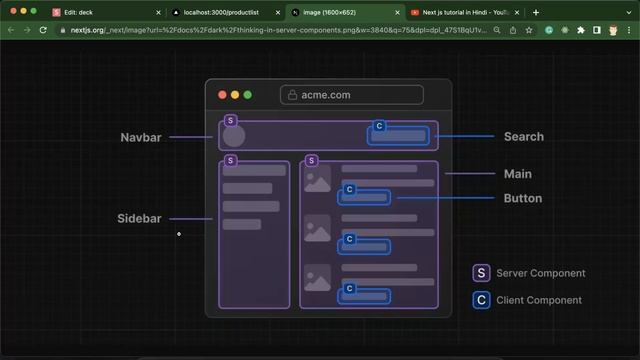Click the Button label in the diagram
This screenshot has height=360, width=640.
(x=523, y=198)
